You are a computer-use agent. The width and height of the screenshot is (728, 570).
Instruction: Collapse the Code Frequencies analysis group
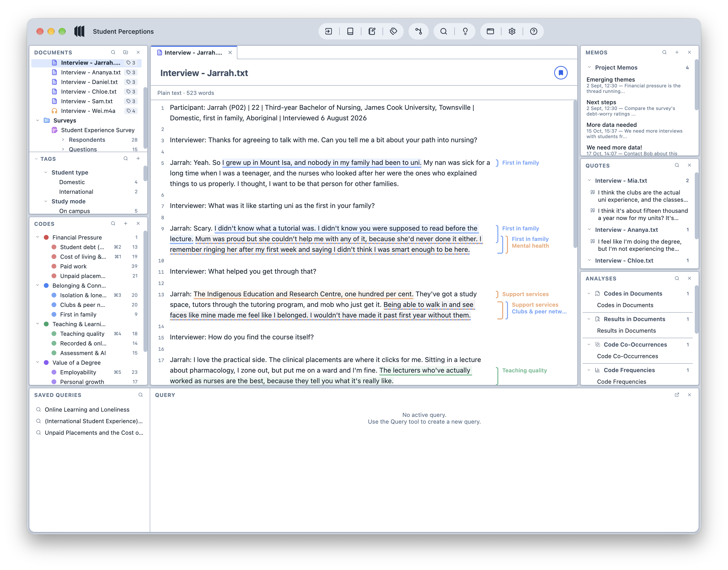pos(589,370)
